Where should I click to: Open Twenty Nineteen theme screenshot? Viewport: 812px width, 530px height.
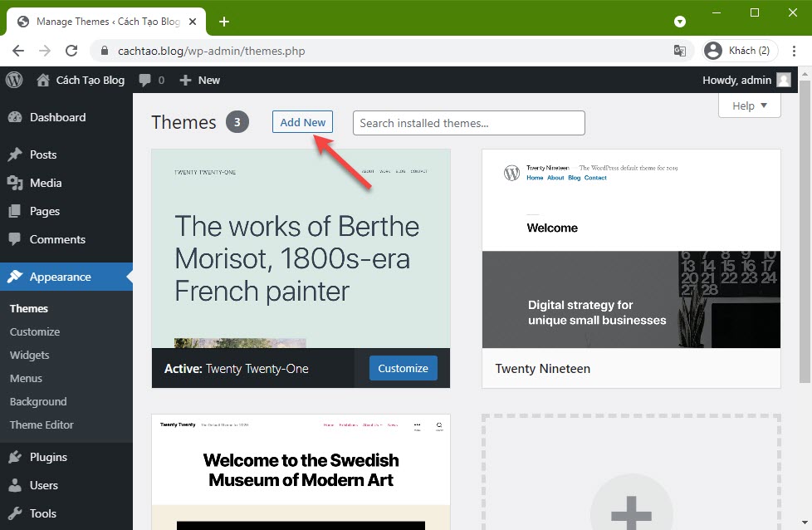(x=631, y=248)
